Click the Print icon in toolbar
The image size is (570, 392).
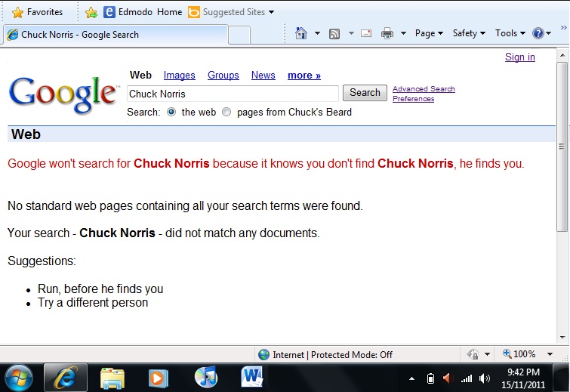click(x=387, y=33)
